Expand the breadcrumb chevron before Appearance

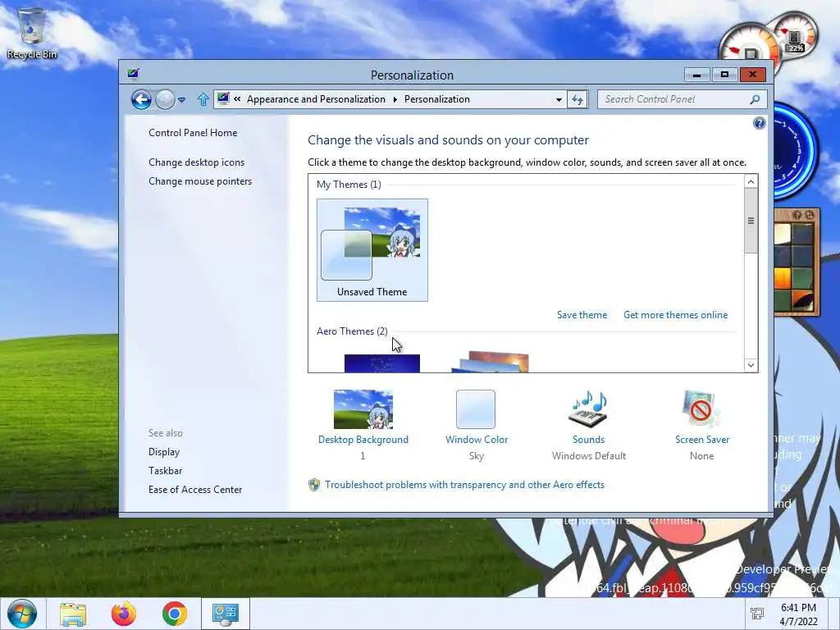coord(237,99)
